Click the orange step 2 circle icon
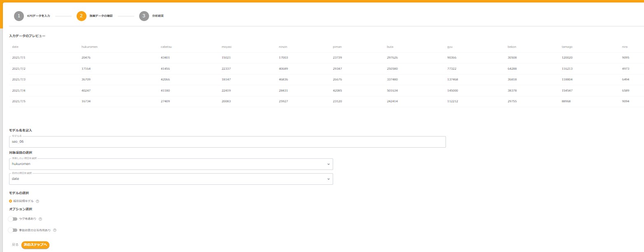This screenshot has width=644, height=252. click(81, 16)
